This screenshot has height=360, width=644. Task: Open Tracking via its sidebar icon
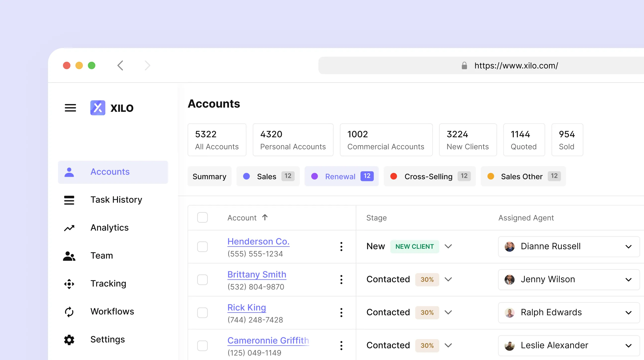[x=69, y=284]
